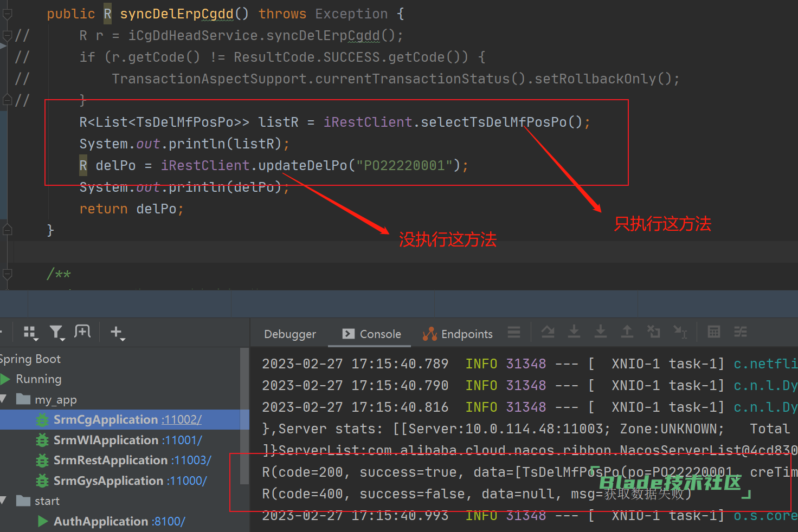Open Evaluate Expression calculator icon

714,332
